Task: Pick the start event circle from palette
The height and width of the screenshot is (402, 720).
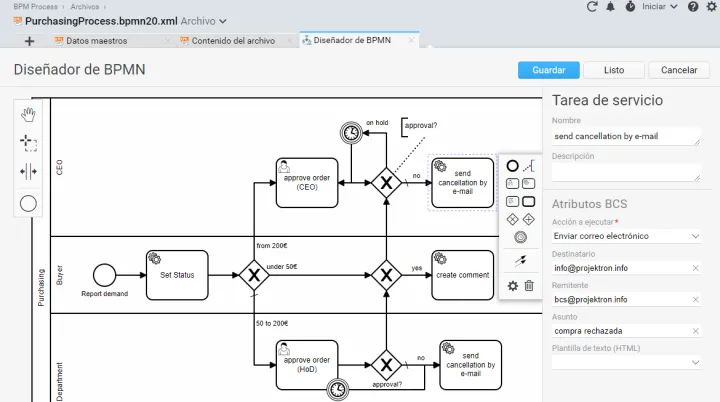Action: (x=28, y=203)
